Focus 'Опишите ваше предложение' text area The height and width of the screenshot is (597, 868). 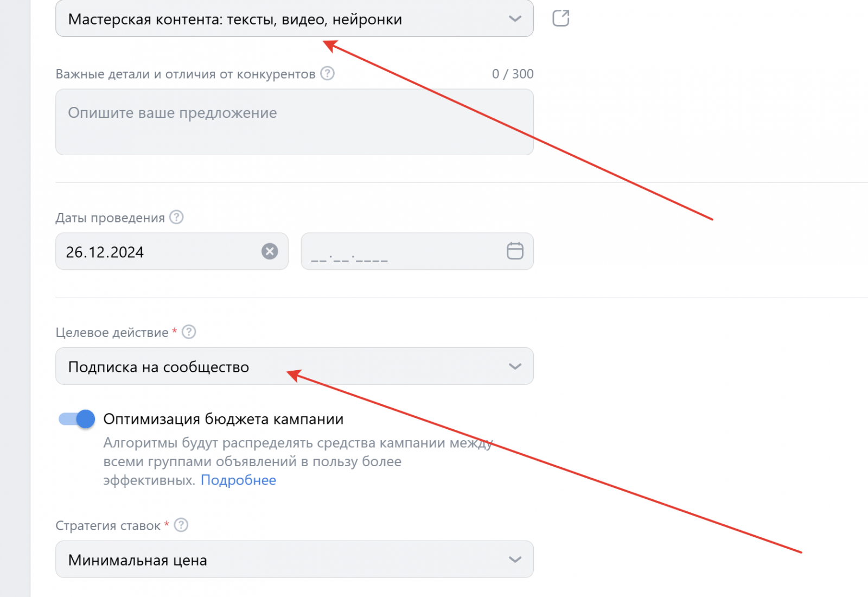coord(294,122)
